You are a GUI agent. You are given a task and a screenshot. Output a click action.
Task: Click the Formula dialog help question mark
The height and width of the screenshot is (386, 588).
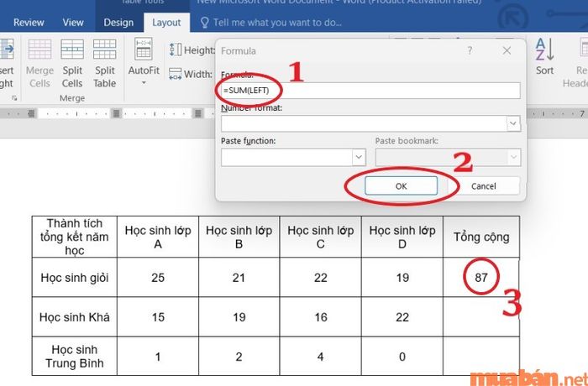click(x=470, y=50)
